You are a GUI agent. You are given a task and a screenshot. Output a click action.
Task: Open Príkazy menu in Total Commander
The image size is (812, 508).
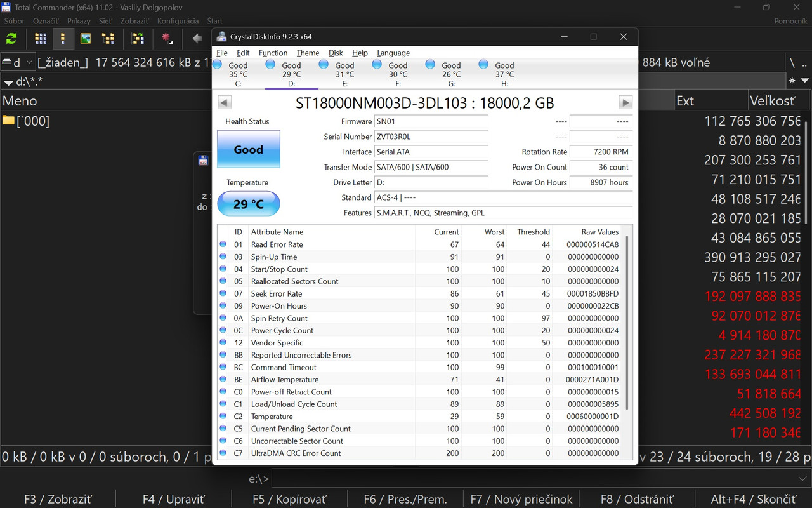coord(79,21)
